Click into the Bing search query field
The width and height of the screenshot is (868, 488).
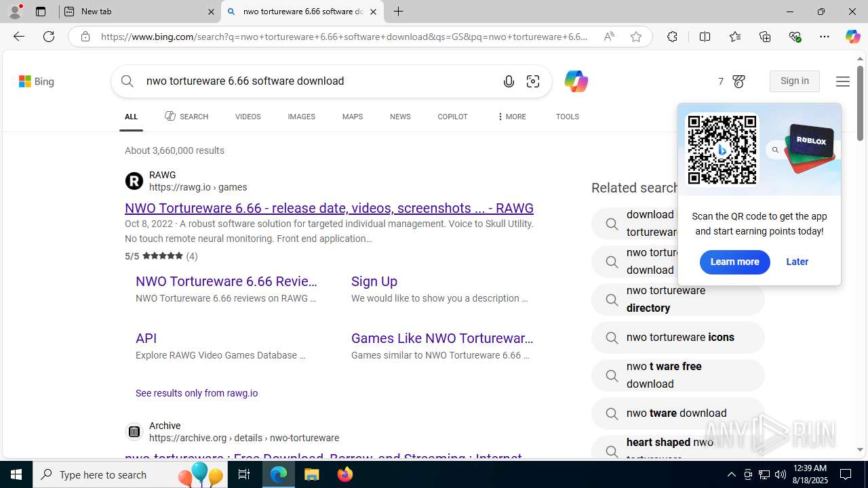coord(319,81)
